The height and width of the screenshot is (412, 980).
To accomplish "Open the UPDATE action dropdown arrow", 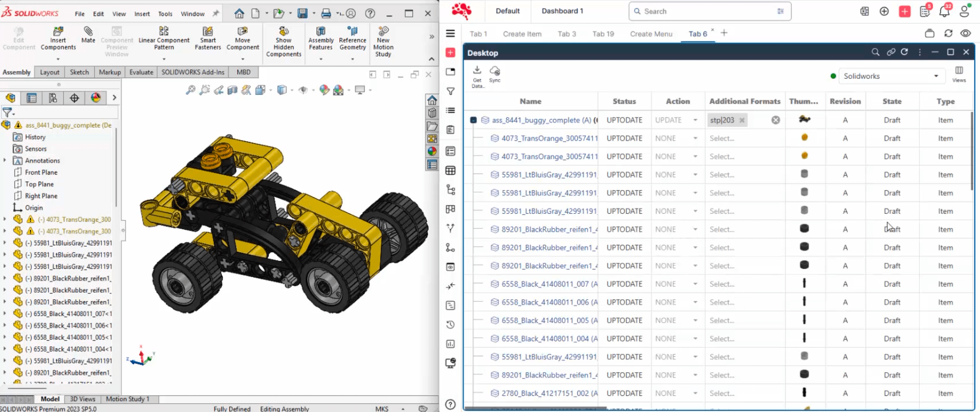I will [x=695, y=120].
